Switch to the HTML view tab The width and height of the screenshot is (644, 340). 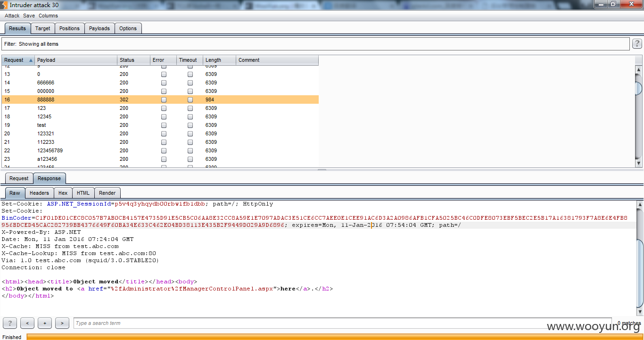pos(83,193)
